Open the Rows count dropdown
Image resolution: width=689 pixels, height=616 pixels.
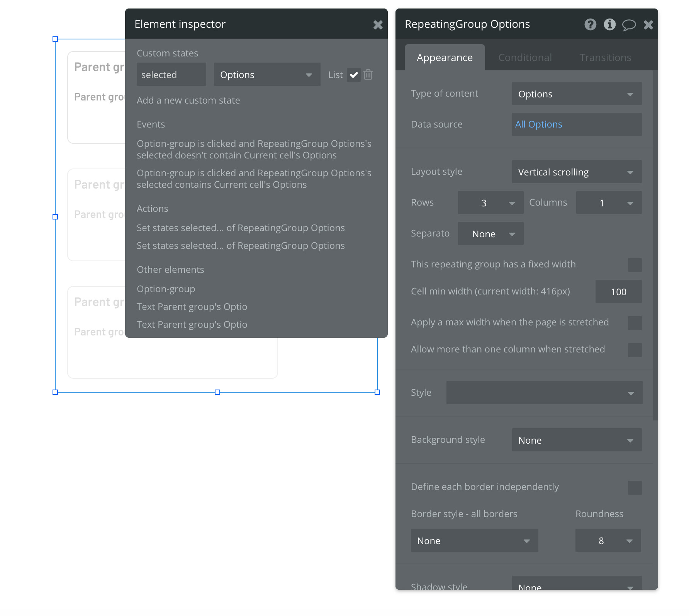(490, 203)
